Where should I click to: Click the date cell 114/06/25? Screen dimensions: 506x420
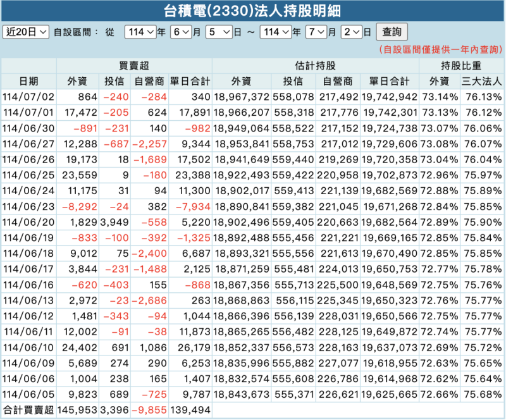pyautogui.click(x=28, y=175)
